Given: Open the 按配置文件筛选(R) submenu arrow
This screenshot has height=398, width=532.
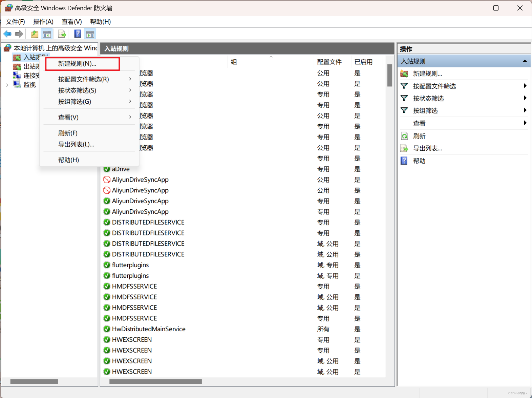Looking at the screenshot, I should pos(130,79).
